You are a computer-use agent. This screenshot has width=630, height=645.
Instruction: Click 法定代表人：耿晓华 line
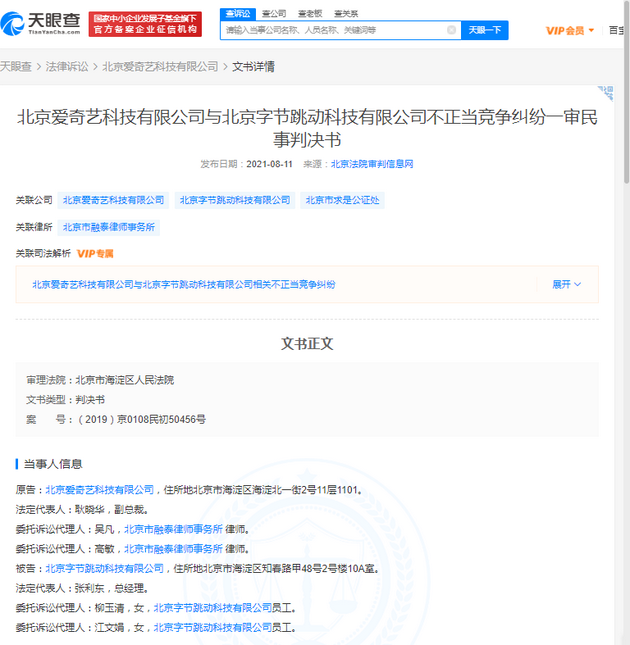click(81, 509)
